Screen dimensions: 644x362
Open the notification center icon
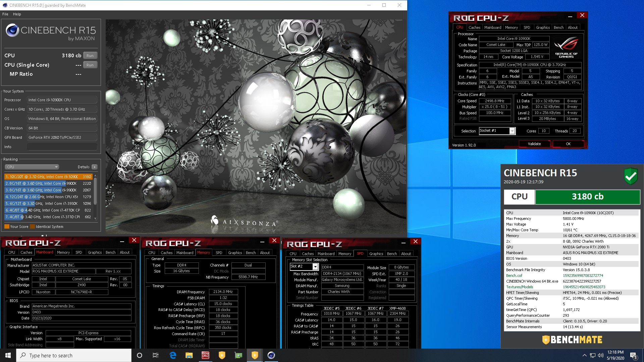click(x=633, y=355)
